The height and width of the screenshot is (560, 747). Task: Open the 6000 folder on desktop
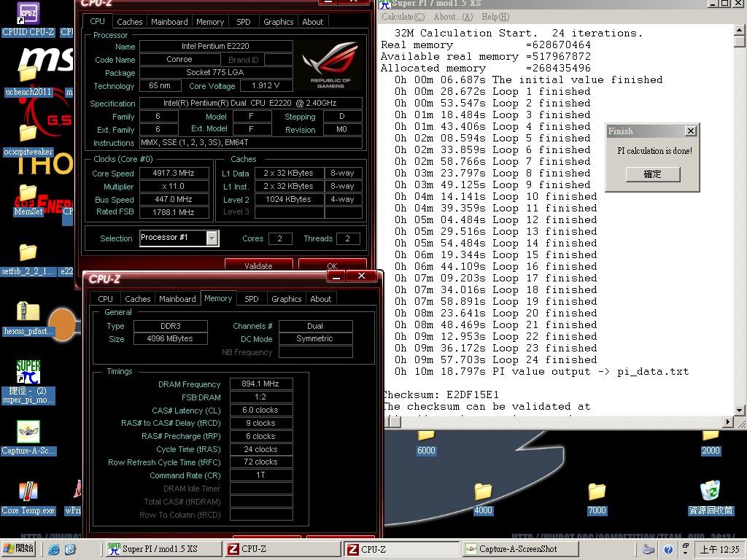[x=426, y=435]
